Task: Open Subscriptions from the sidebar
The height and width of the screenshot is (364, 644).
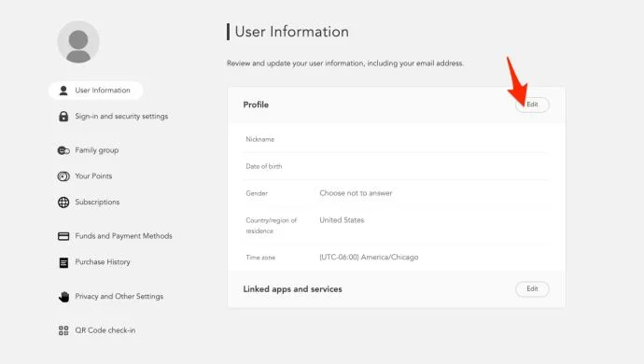Action: click(97, 203)
